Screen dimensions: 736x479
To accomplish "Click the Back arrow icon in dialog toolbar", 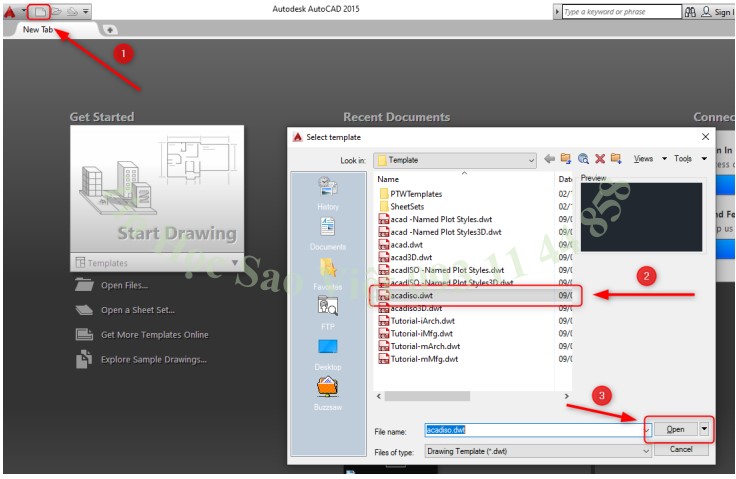I will click(550, 159).
